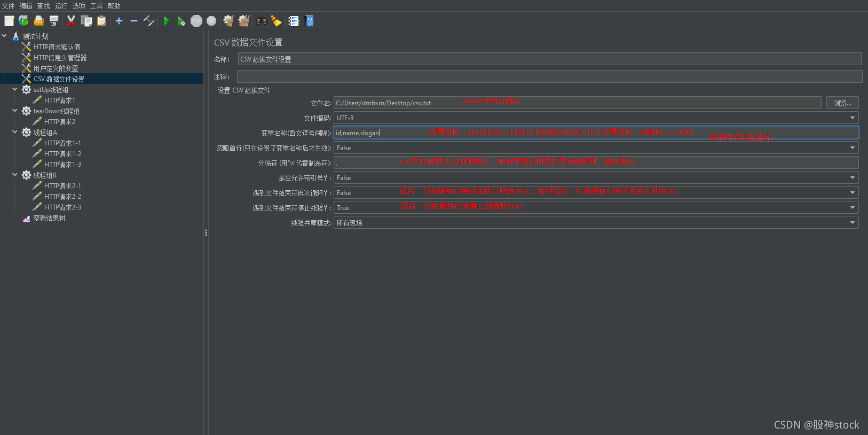
Task: Click the New test plan toolbar icon
Action: click(x=9, y=21)
